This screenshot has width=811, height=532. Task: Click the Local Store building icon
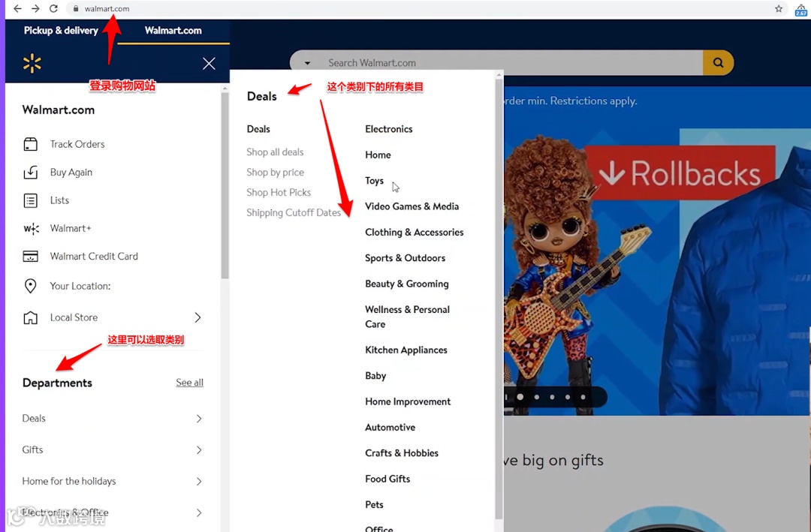pyautogui.click(x=31, y=317)
